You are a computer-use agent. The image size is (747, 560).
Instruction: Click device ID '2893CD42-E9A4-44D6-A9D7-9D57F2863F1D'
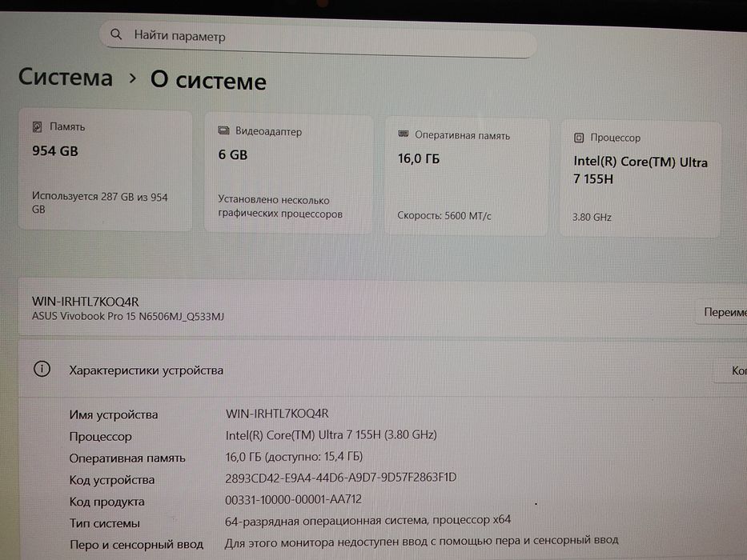(x=340, y=478)
